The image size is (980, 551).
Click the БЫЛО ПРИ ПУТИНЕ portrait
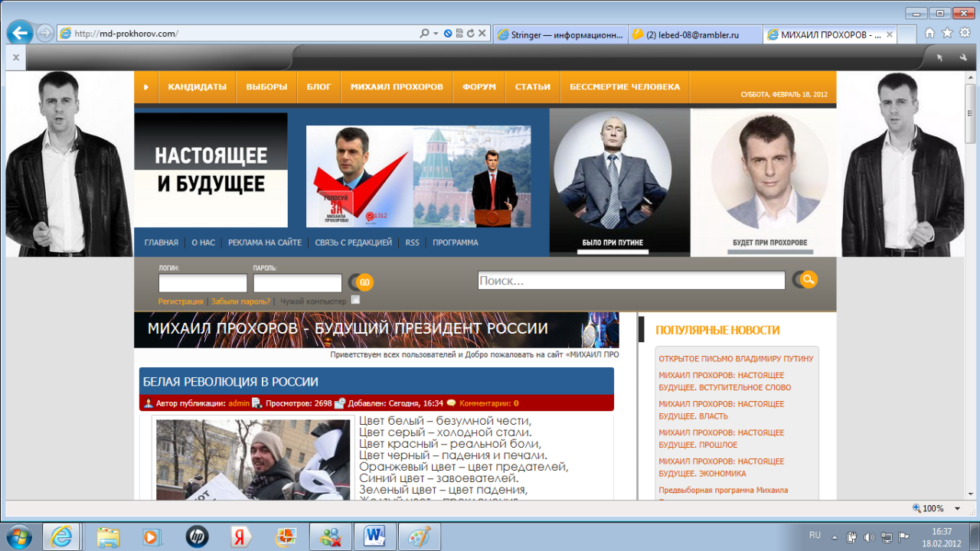coord(619,182)
